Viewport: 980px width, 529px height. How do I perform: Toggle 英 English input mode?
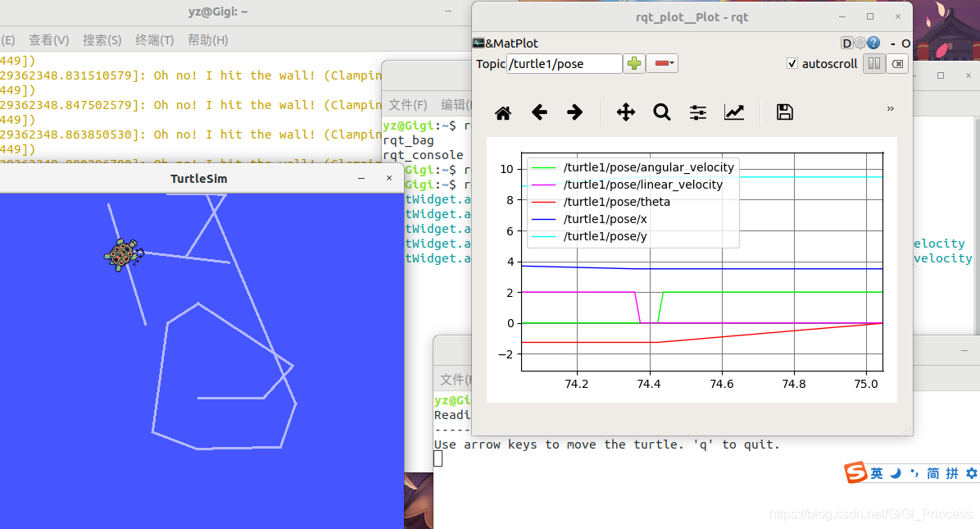(877, 473)
